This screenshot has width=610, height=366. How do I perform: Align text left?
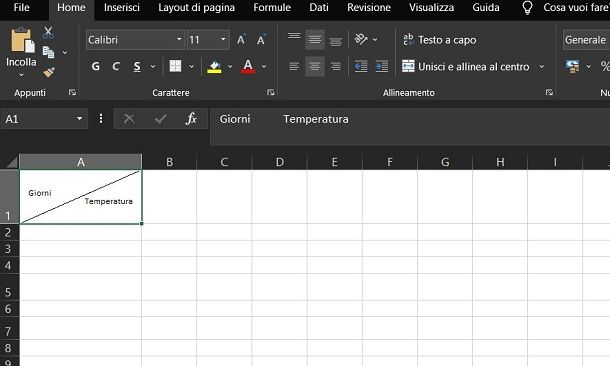(x=294, y=67)
